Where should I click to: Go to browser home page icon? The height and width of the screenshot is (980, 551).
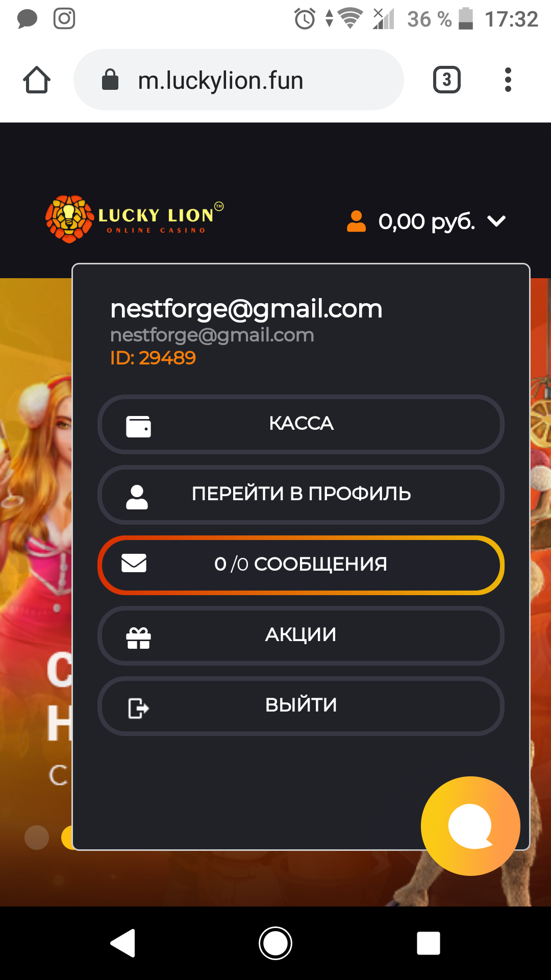pyautogui.click(x=37, y=80)
